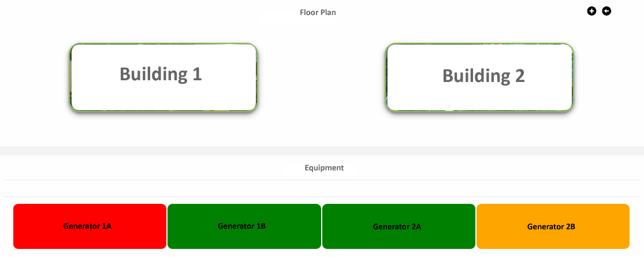Click the 'Building 1' text label
This screenshot has height=257, width=644.
(161, 74)
